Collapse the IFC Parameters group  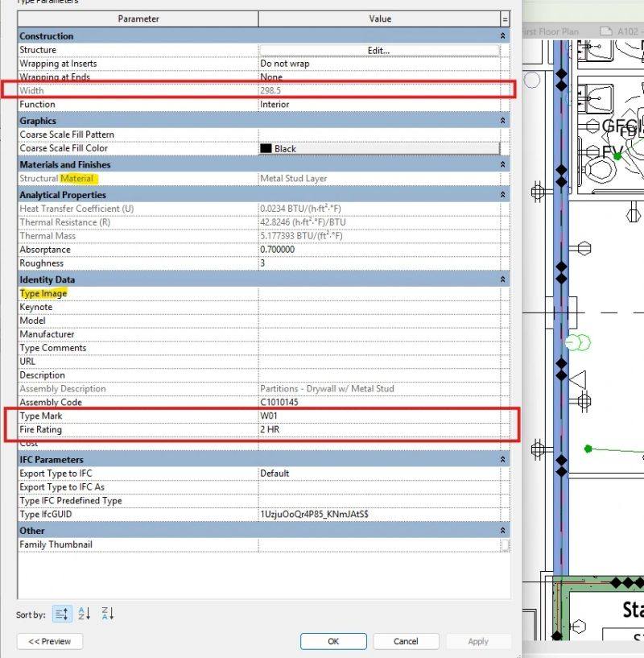(x=502, y=460)
